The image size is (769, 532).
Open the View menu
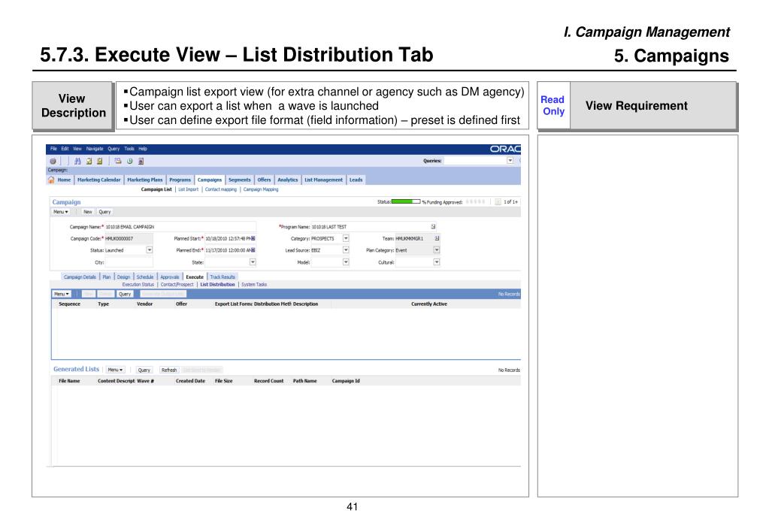[x=77, y=149]
